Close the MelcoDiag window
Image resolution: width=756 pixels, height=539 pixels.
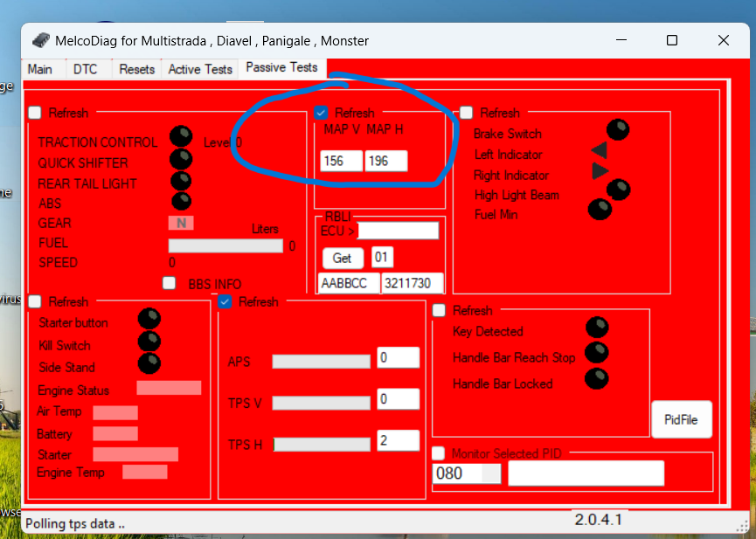tap(723, 40)
